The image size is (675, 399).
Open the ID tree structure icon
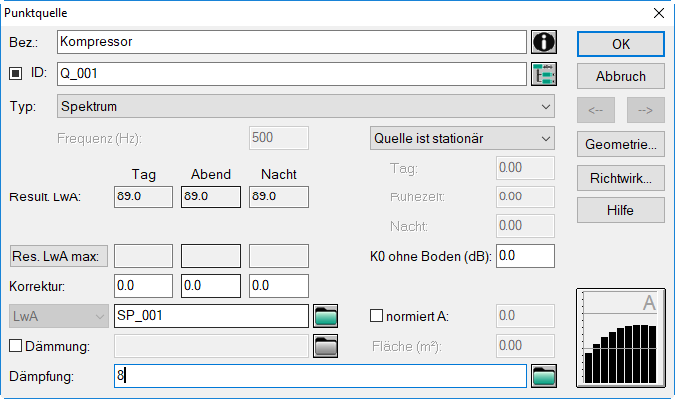pyautogui.click(x=544, y=74)
